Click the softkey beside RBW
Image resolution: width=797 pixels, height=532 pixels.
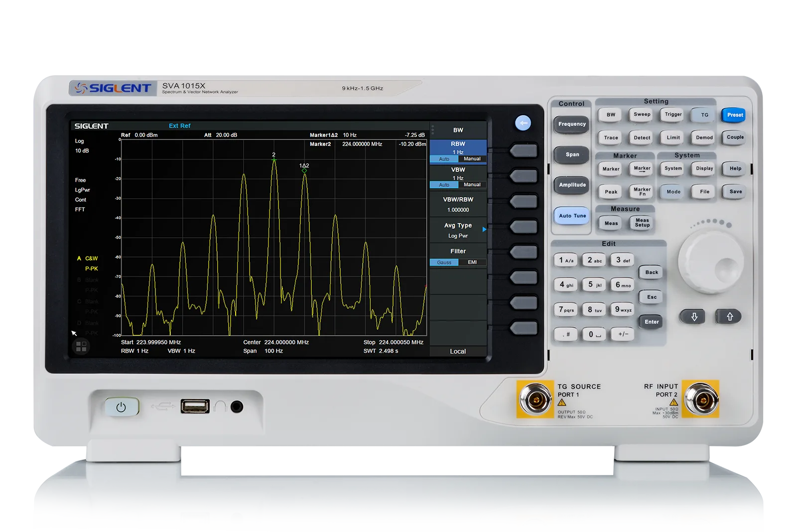pos(524,150)
